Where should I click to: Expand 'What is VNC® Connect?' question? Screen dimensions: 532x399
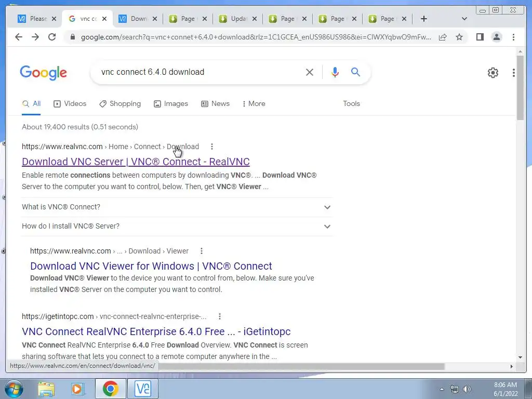177,207
